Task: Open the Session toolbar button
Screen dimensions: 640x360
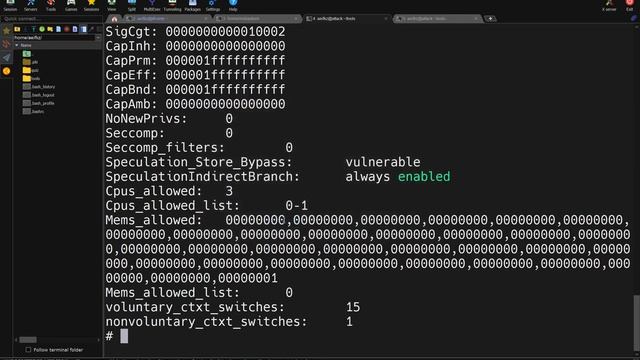Action: pos(10,6)
